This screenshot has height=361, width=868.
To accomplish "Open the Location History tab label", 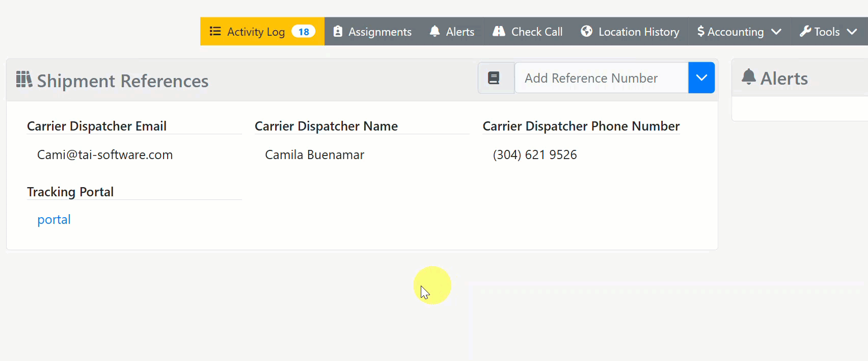I will (639, 32).
